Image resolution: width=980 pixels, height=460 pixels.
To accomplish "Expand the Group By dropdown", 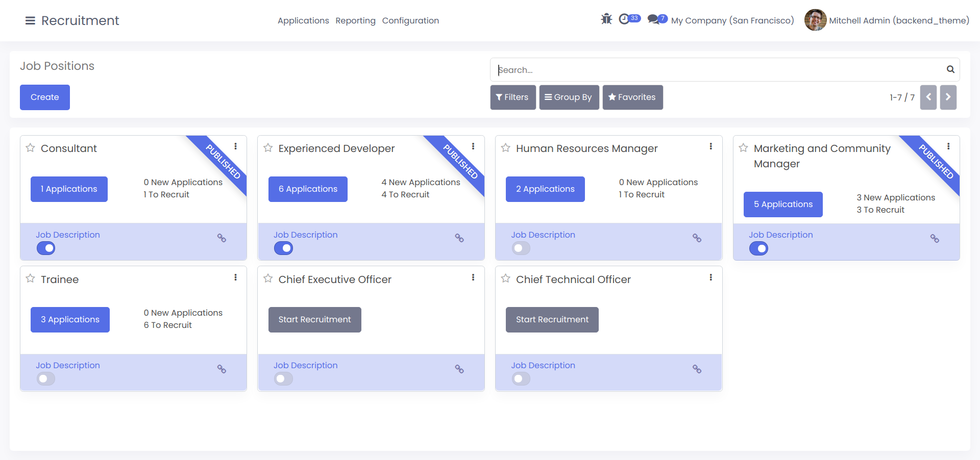I will tap(569, 97).
